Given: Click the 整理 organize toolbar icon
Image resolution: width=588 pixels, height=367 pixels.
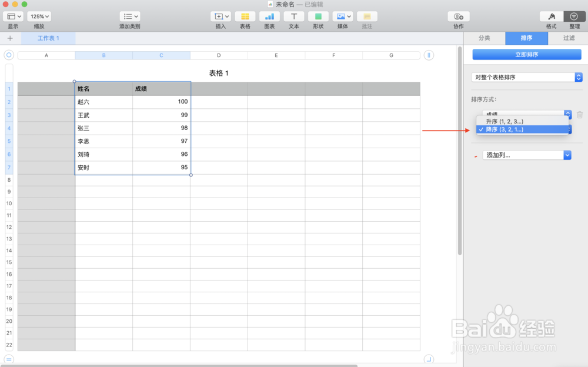Looking at the screenshot, I should (574, 16).
